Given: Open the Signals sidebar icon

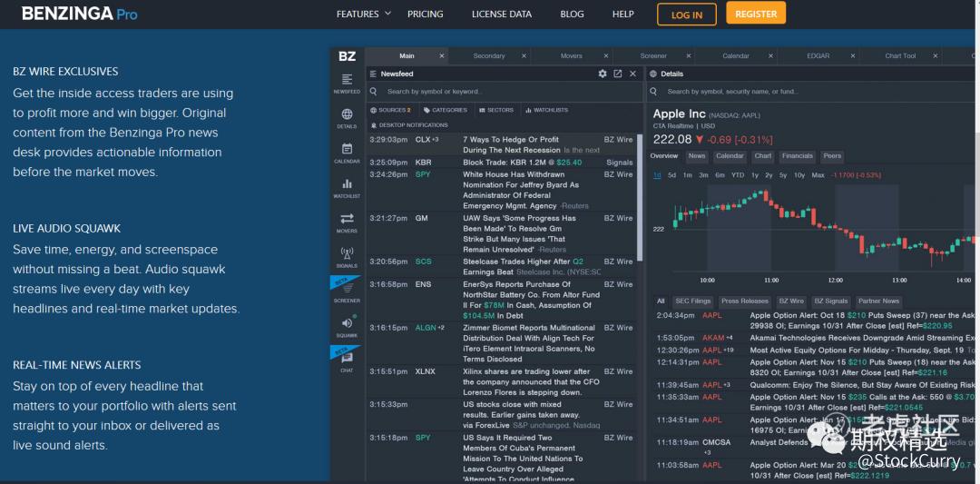Looking at the screenshot, I should [347, 258].
